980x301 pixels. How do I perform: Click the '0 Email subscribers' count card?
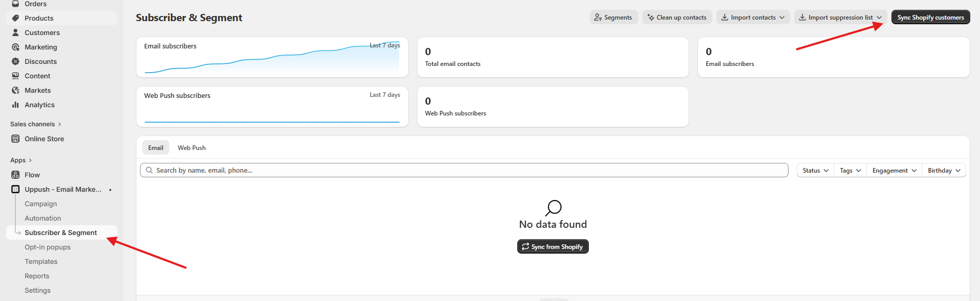833,57
